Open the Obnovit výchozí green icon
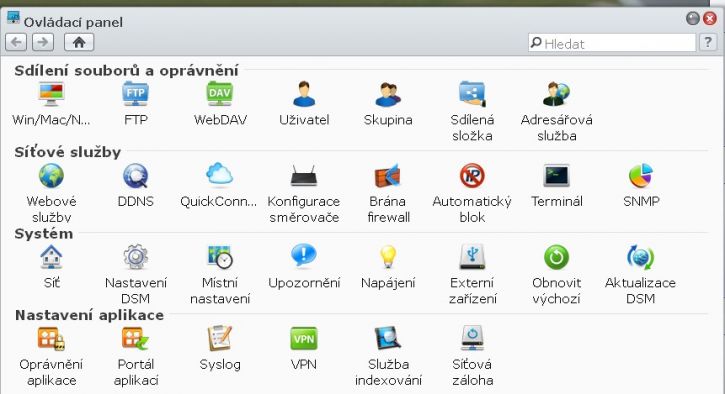 [x=556, y=257]
